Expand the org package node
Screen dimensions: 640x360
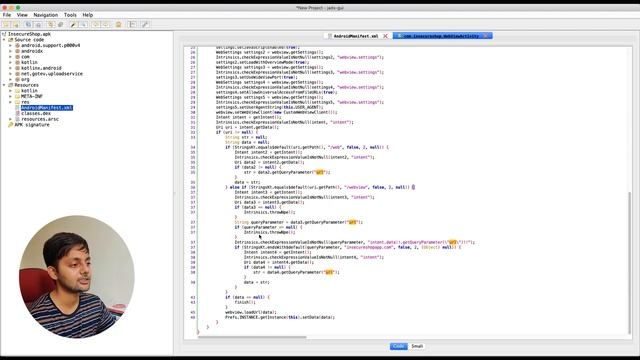tap(11, 80)
